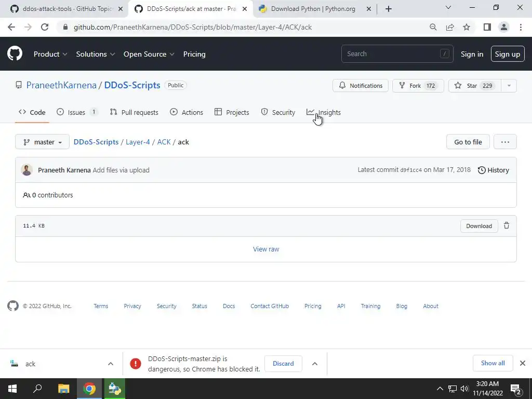Expand the Solutions menu

(96, 54)
